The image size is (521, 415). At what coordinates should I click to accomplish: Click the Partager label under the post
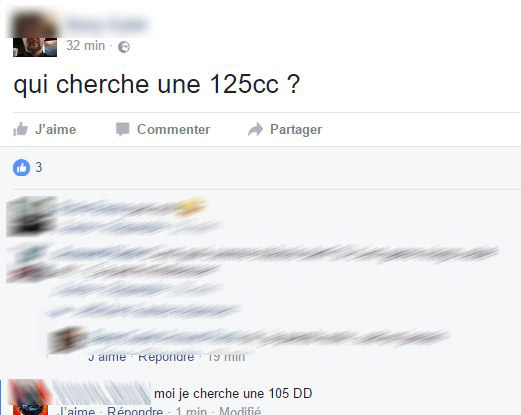pos(296,130)
